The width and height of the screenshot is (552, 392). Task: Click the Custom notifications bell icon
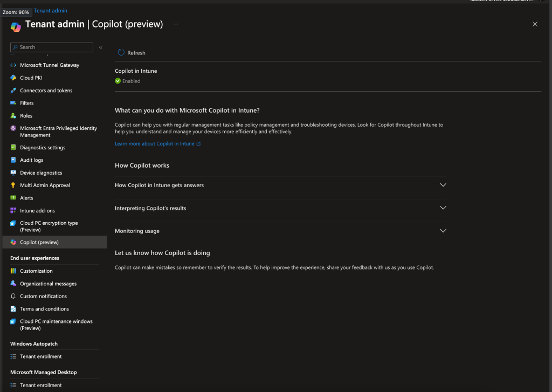pos(13,297)
